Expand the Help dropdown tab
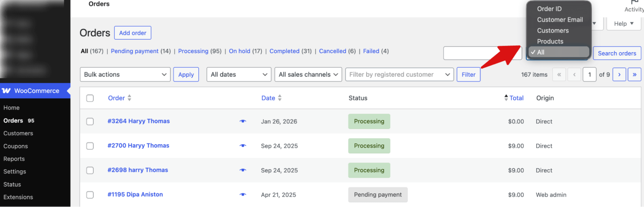Screen dimensions: 644x207 tap(624, 24)
